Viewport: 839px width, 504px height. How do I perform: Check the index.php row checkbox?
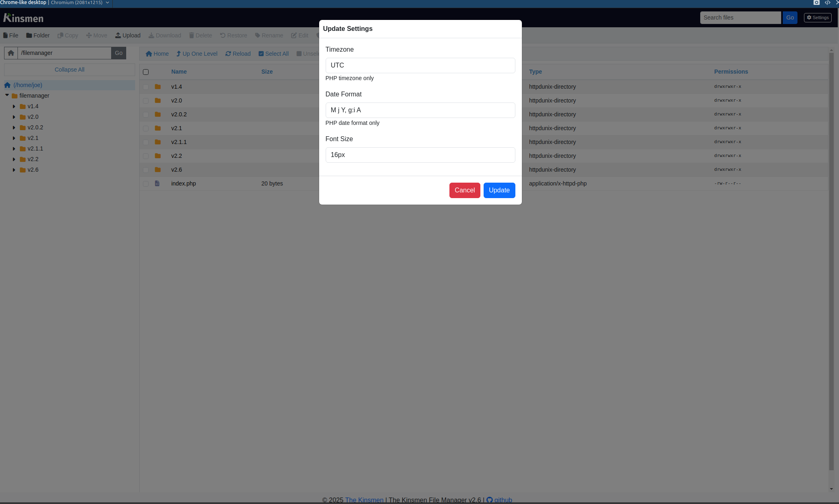(x=146, y=183)
